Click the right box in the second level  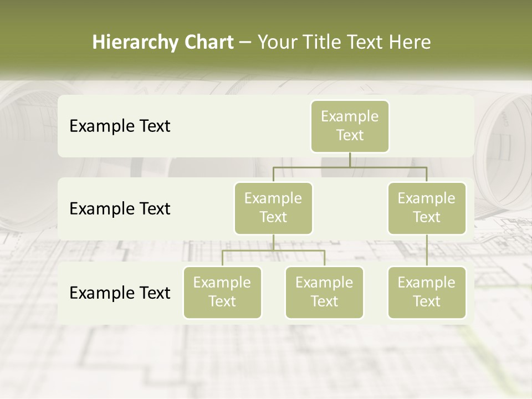point(427,208)
